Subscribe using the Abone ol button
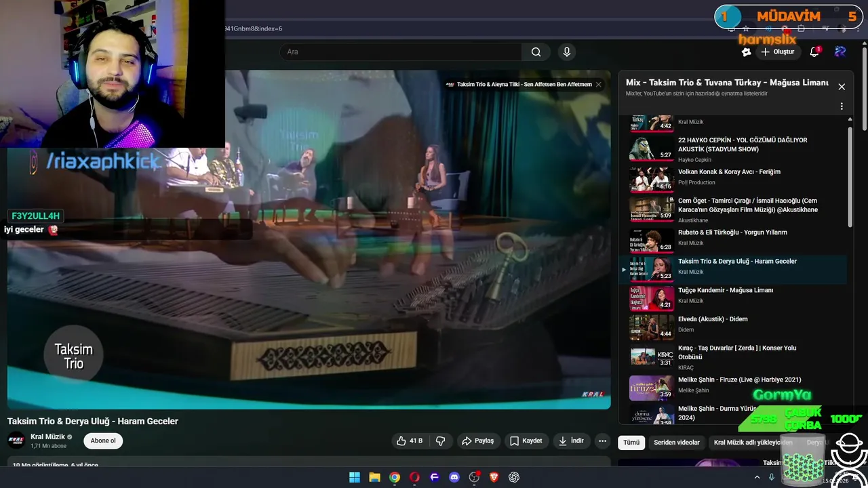This screenshot has width=868, height=488. point(103,441)
